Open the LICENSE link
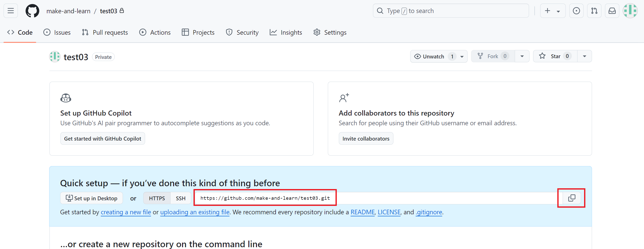Viewport: 644px width, 249px height. tap(389, 212)
